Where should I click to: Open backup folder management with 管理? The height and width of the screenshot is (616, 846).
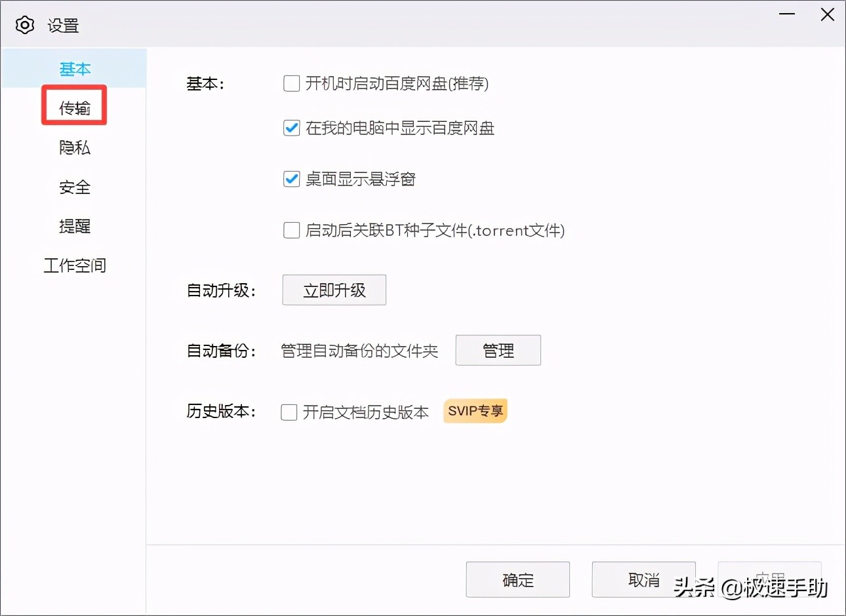pyautogui.click(x=498, y=350)
